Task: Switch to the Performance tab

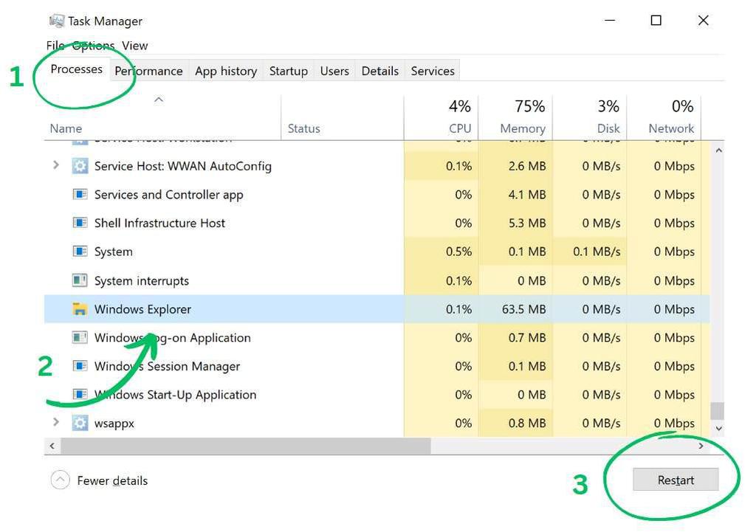Action: click(148, 71)
